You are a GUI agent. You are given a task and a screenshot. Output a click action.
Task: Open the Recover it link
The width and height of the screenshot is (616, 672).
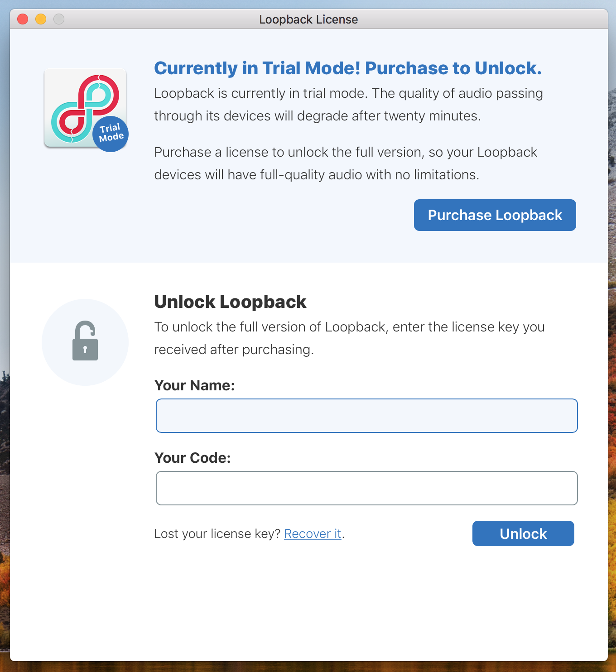click(x=313, y=534)
